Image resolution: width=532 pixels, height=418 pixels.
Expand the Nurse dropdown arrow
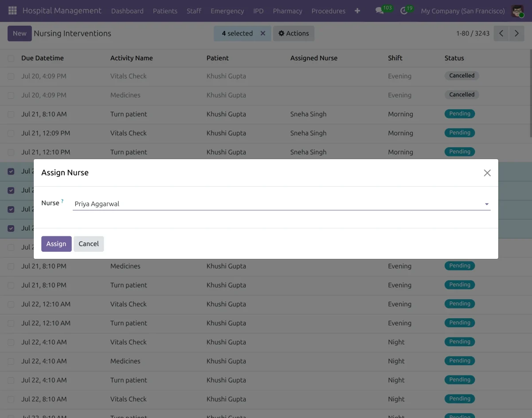pyautogui.click(x=487, y=204)
